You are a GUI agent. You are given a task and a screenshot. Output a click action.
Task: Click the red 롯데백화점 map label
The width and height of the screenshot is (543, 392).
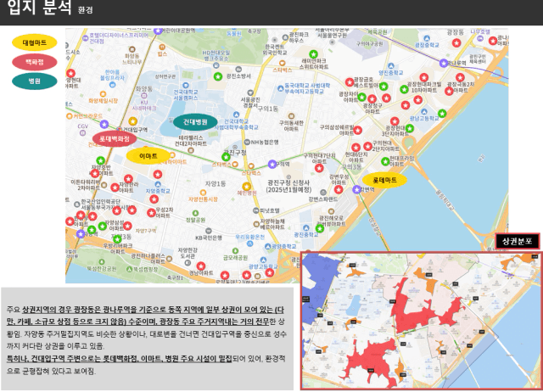click(115, 138)
